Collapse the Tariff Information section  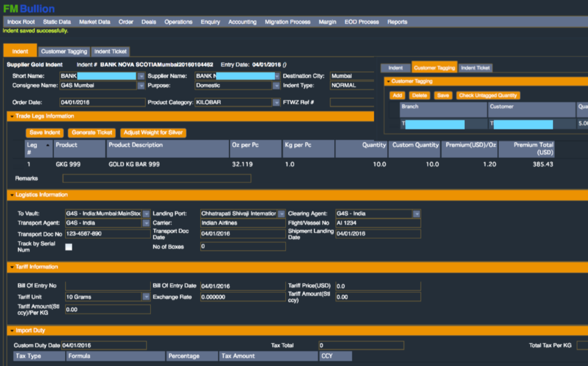tap(12, 267)
